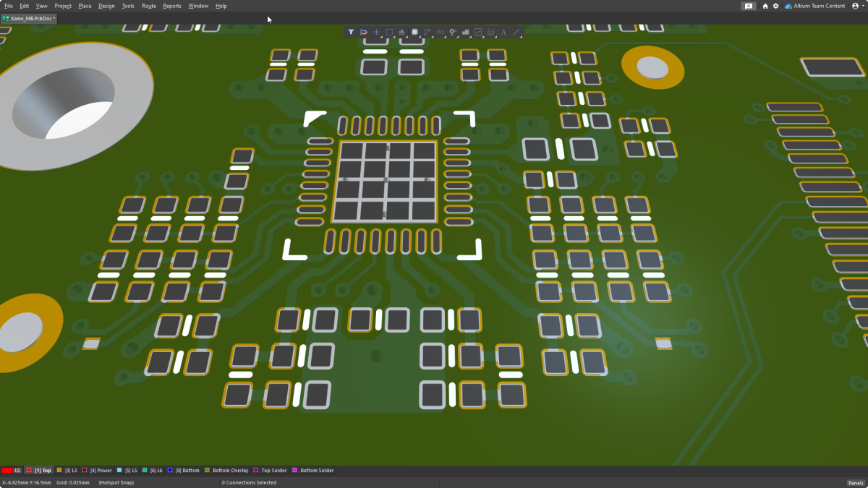Select the Place String text tool
This screenshot has width=868, height=488.
[503, 32]
